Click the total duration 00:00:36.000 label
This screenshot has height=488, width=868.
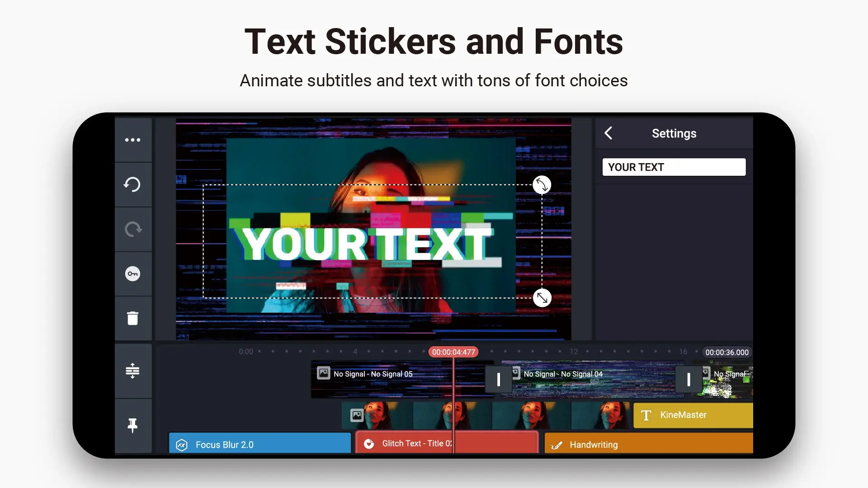(726, 352)
